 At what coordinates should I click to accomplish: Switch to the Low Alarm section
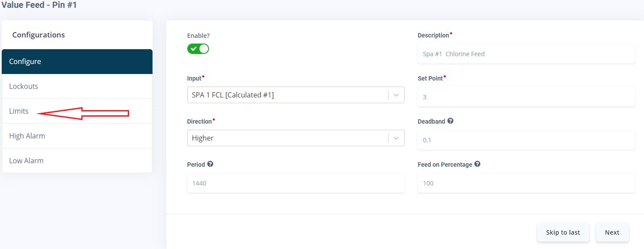[x=77, y=161]
